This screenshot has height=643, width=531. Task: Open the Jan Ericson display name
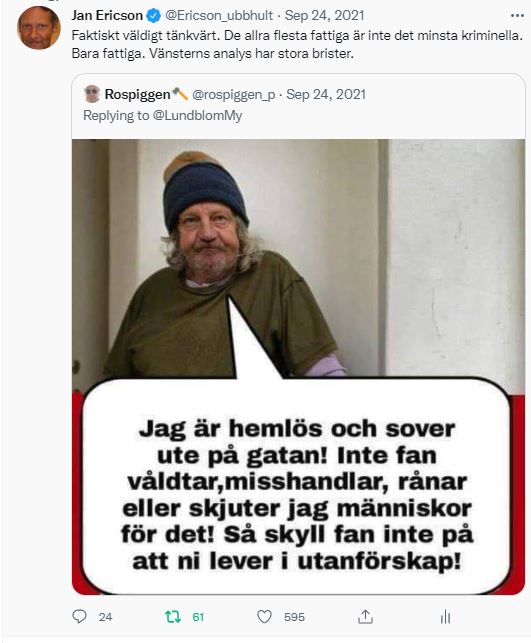[x=107, y=16]
